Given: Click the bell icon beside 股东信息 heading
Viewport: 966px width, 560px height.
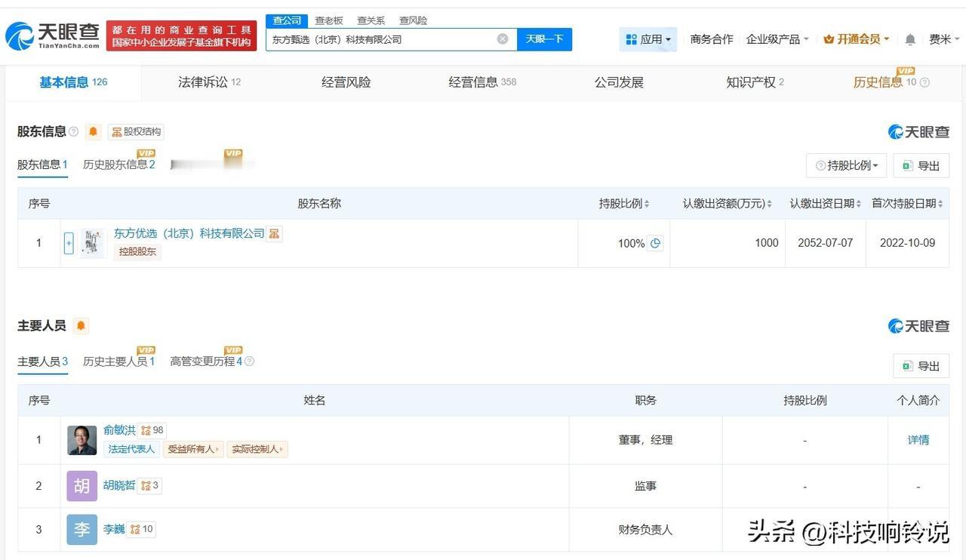Looking at the screenshot, I should click(93, 131).
